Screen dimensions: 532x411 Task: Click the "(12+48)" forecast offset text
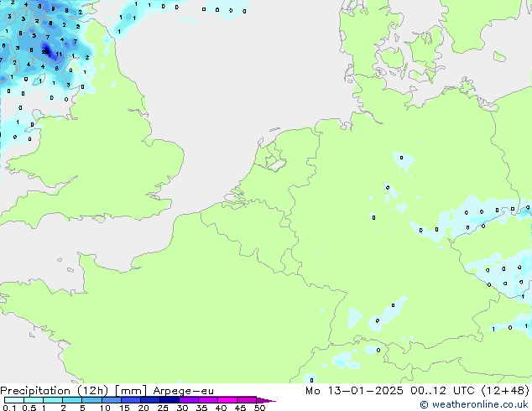tap(505, 391)
